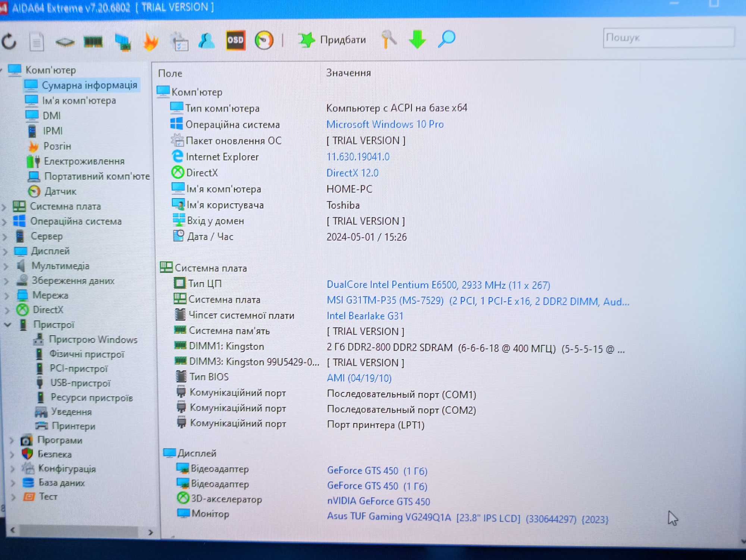This screenshot has height=560, width=746.
Task: Expand Операційна система tree node
Action: (4, 222)
